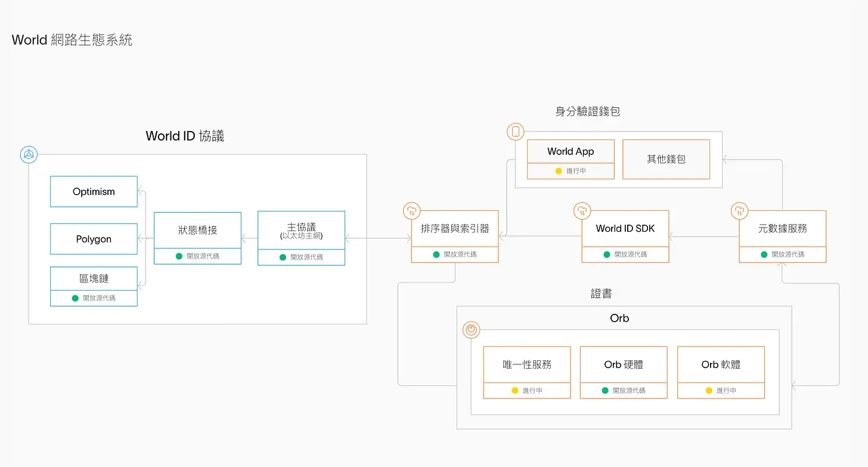Click the Orb camera icon

point(472,329)
